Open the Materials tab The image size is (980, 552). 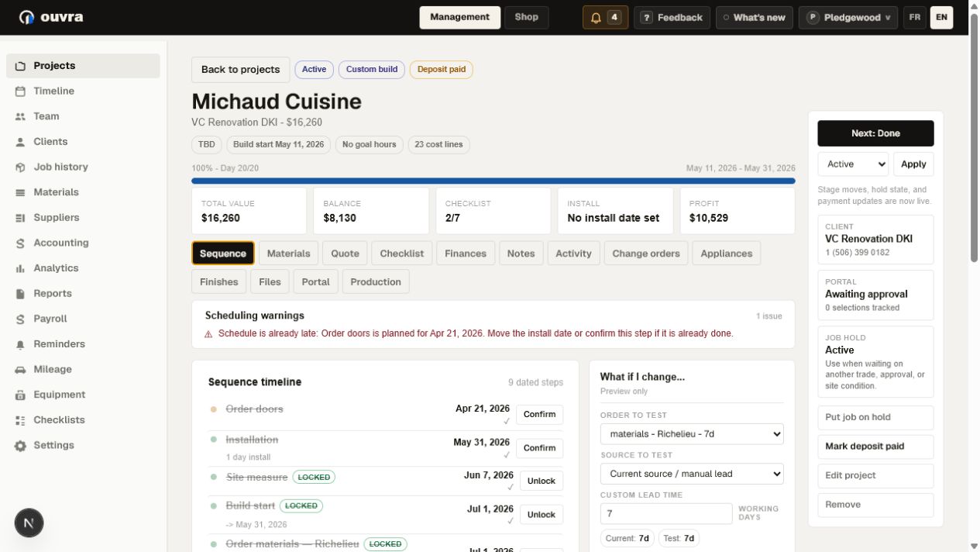coord(289,254)
